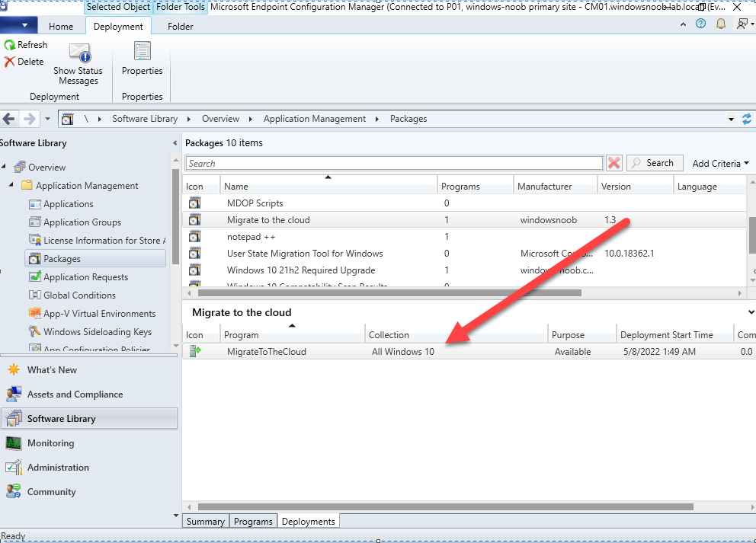The width and height of the screenshot is (756, 543).
Task: Open the address bar history dropdown
Action: click(732, 119)
